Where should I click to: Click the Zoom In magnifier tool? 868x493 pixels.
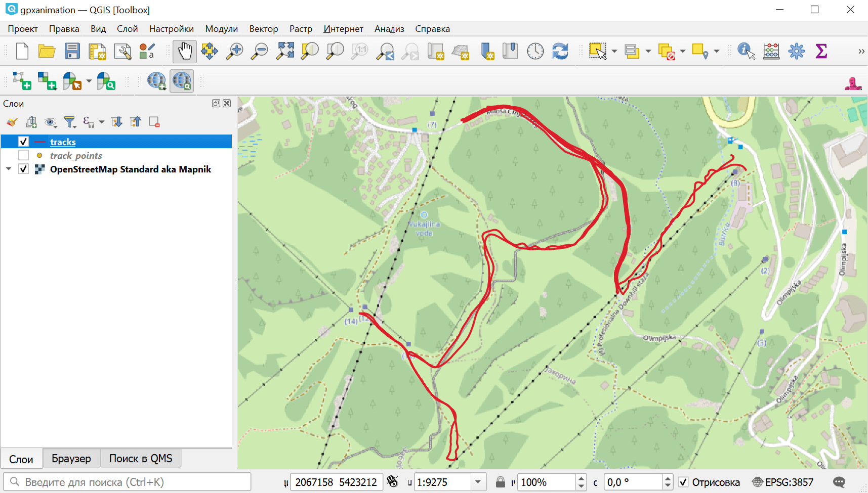pos(234,52)
